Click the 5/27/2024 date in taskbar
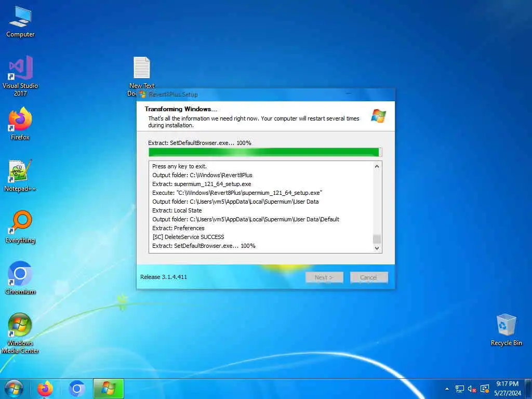Viewport: 532px width, 399px height. click(x=507, y=393)
